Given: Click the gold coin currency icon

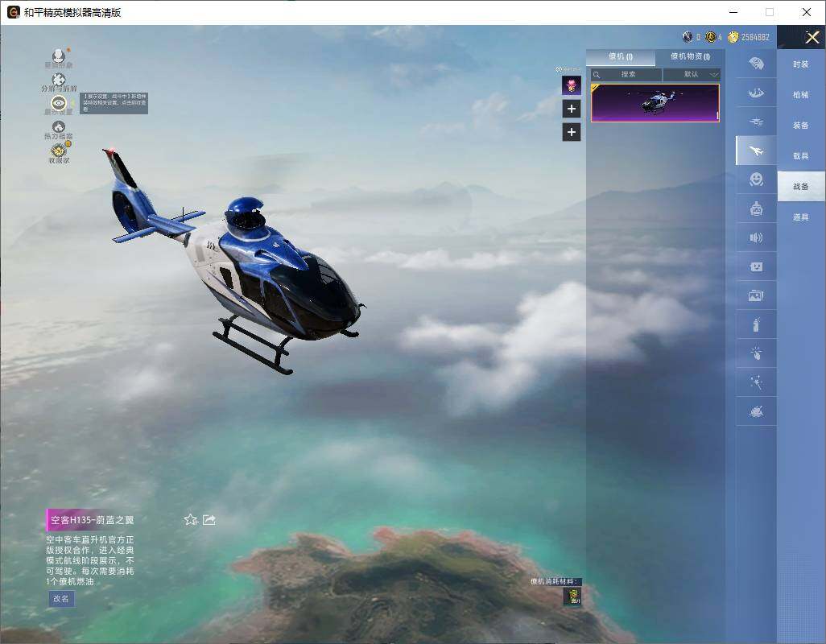Looking at the screenshot, I should coord(733,37).
